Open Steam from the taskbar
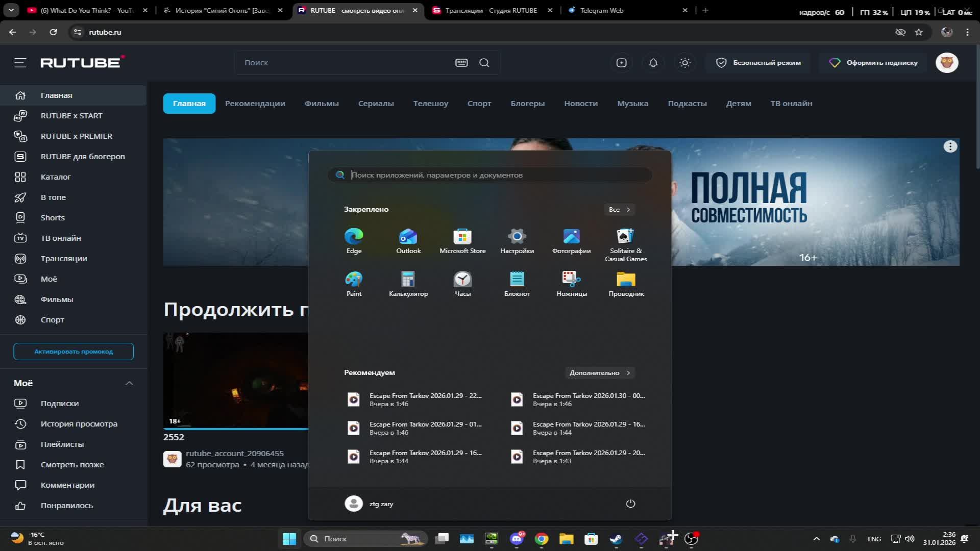The image size is (980, 551). click(x=616, y=539)
